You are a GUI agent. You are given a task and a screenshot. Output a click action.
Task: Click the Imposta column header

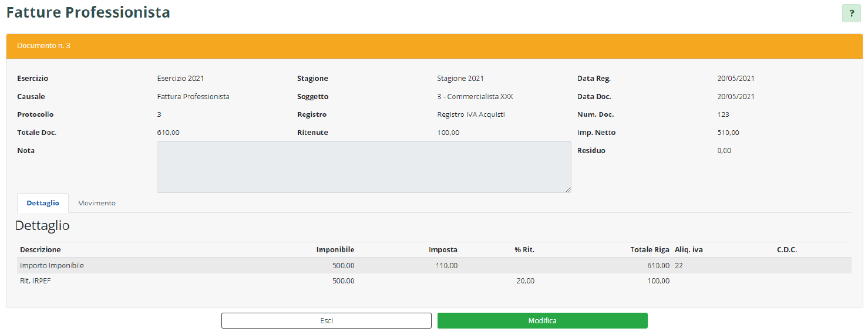[x=443, y=250]
